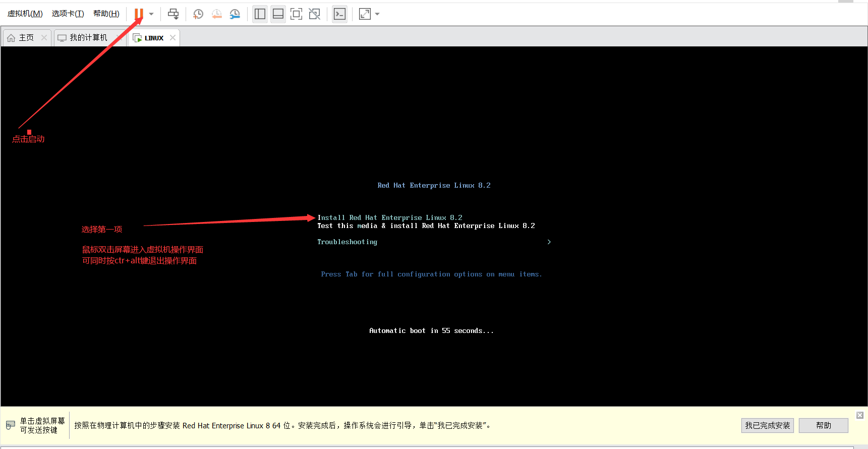Click the Press Tab for full configuration text
Viewport: 868px width, 449px height.
[x=431, y=274]
